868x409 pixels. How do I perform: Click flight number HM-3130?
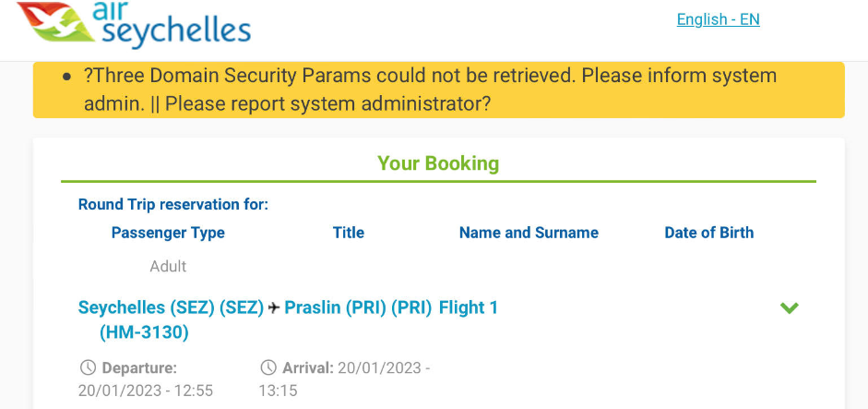coord(144,331)
